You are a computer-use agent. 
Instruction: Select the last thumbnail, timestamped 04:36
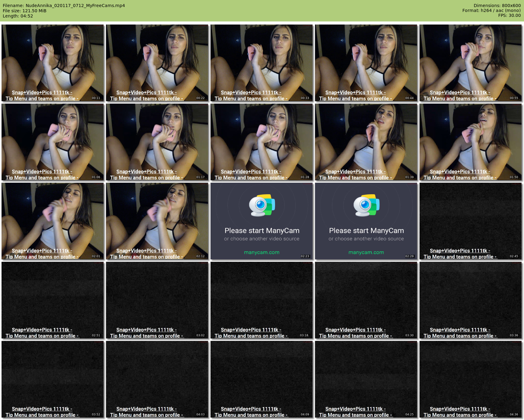tap(470, 379)
